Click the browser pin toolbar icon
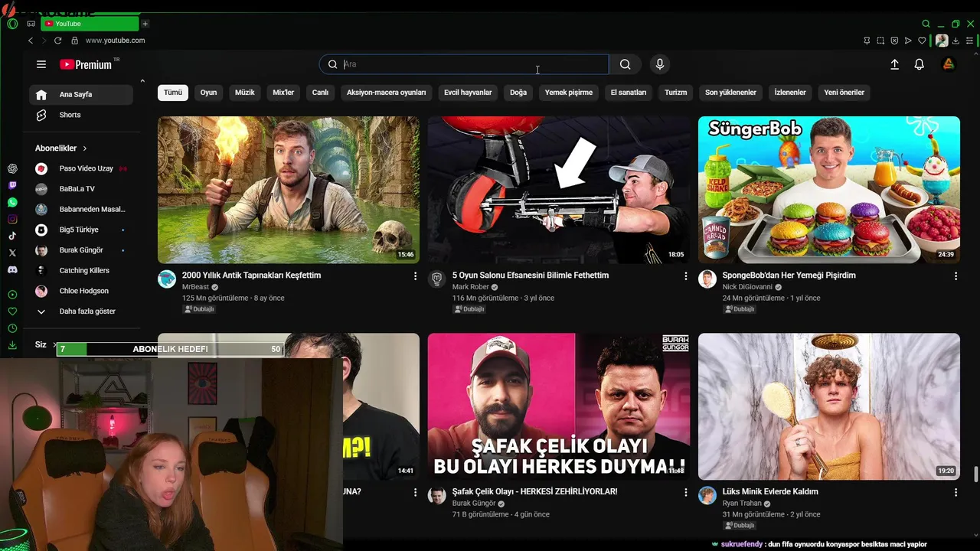 [867, 41]
